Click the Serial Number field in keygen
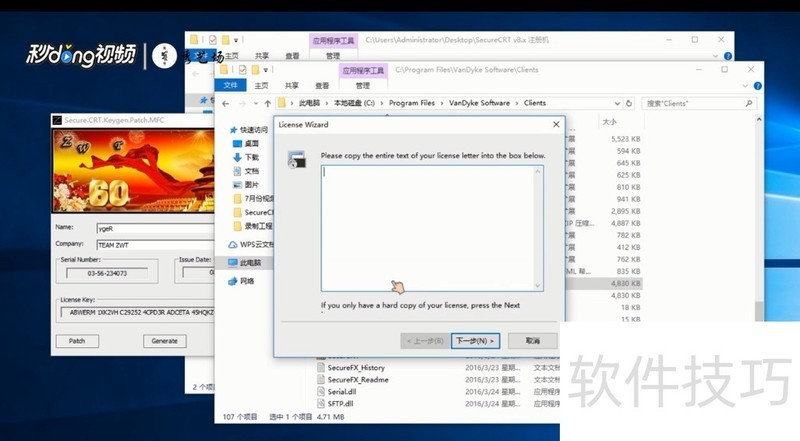Screen dimensions: 800x441 107,273
